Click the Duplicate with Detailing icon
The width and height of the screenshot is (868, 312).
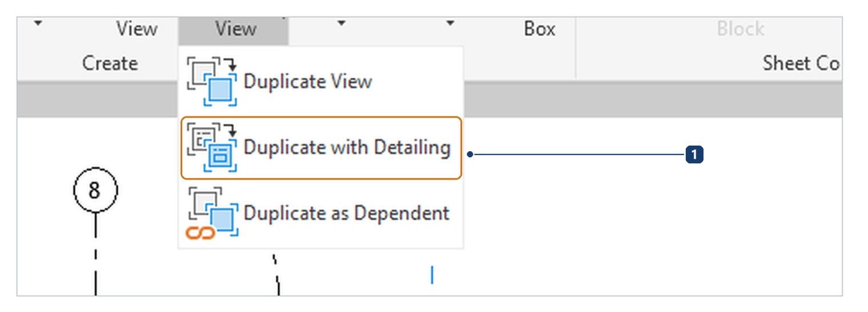212,148
